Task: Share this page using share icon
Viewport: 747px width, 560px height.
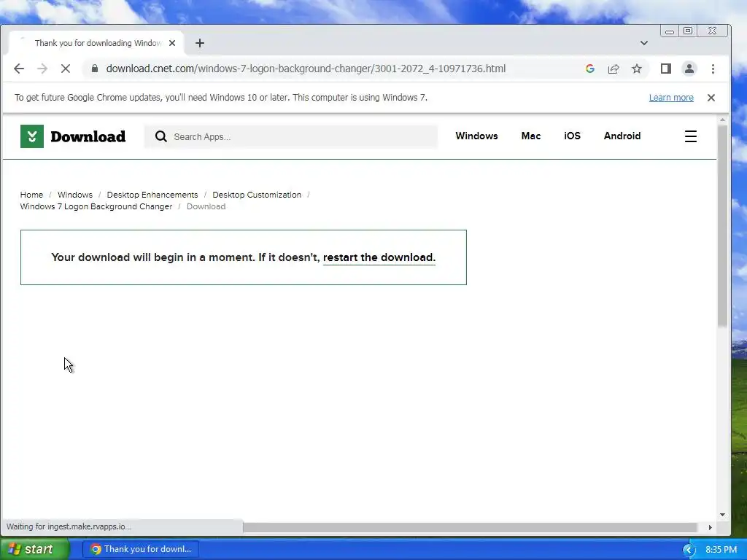Action: pyautogui.click(x=613, y=69)
